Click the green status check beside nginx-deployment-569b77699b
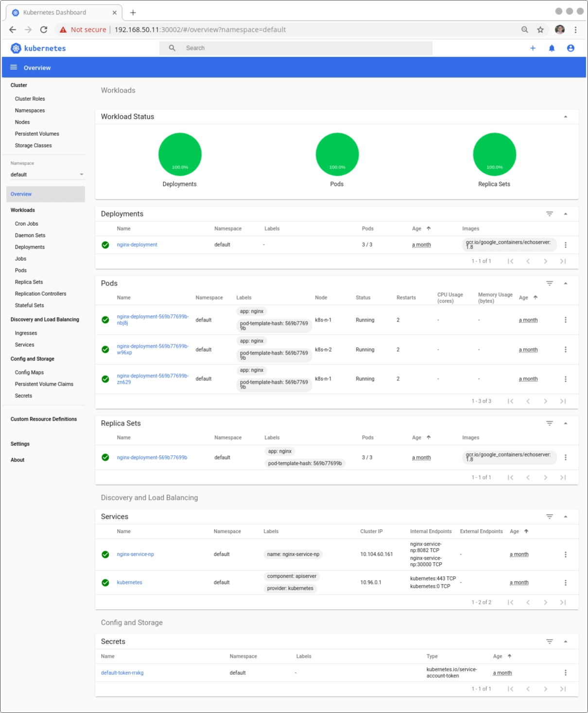This screenshot has width=588, height=713. [x=105, y=457]
